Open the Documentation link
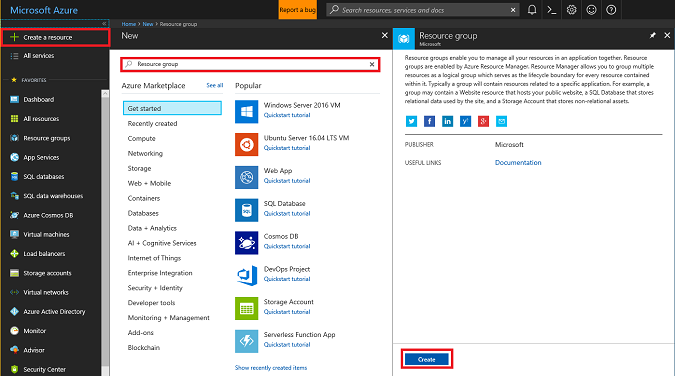The width and height of the screenshot is (675, 376). coord(518,163)
